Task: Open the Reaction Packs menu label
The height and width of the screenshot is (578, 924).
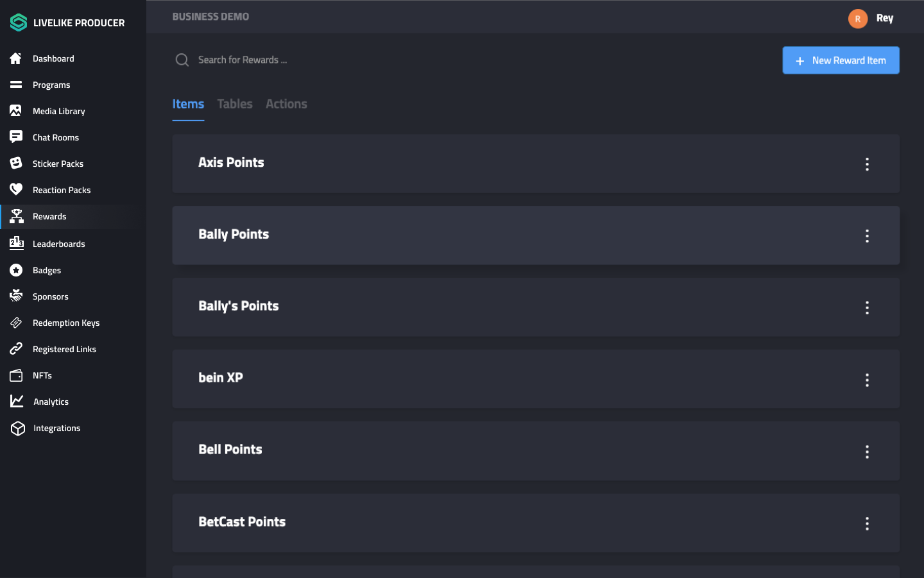Action: [62, 190]
